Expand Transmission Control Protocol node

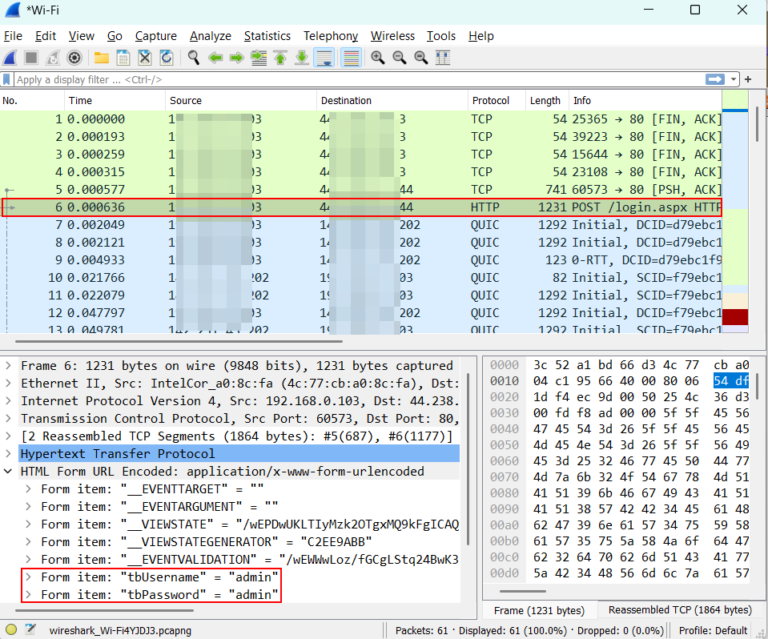tap(8, 418)
